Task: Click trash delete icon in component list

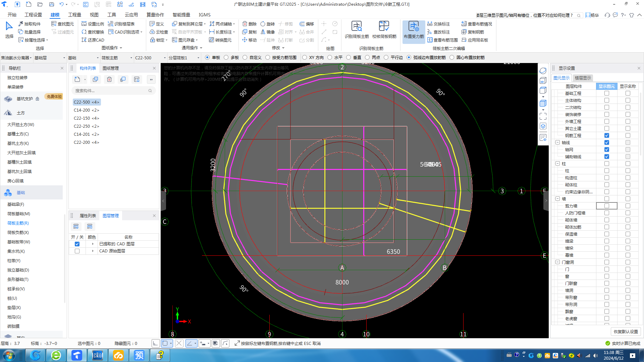Action: [109, 79]
